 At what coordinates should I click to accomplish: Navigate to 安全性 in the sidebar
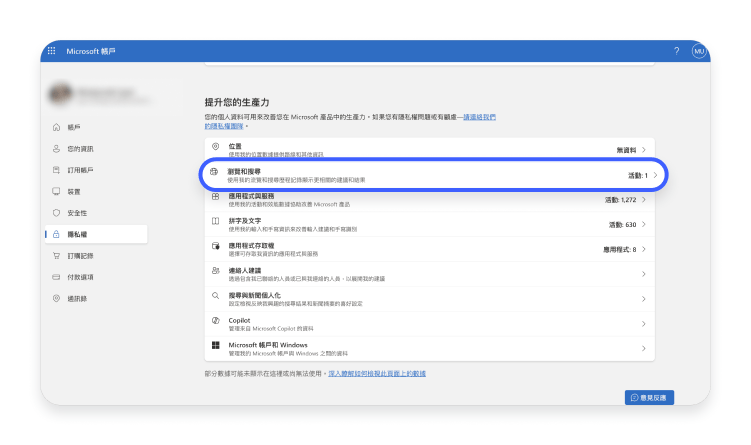[x=77, y=213]
